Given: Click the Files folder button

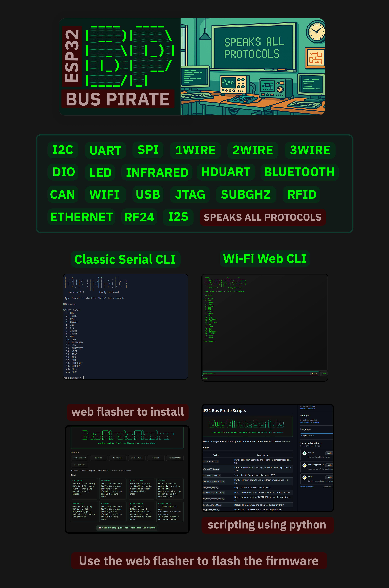Looking at the screenshot, I should [x=314, y=374].
